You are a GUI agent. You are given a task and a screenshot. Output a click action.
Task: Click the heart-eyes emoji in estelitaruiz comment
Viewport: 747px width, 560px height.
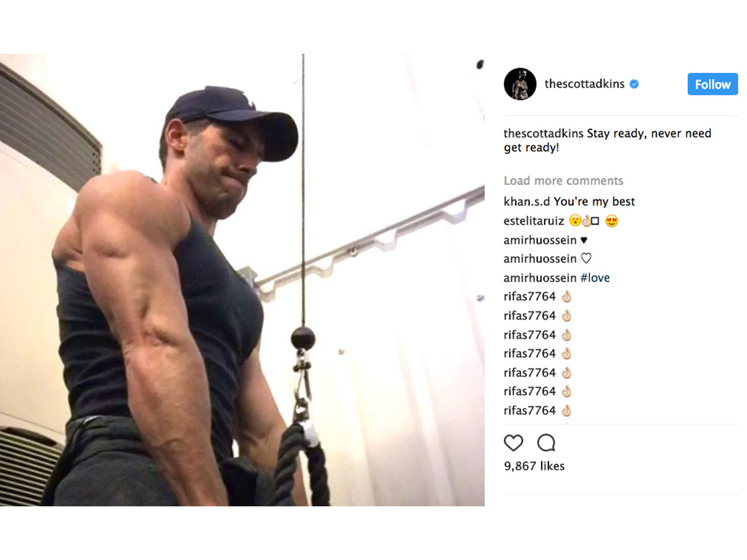[612, 221]
